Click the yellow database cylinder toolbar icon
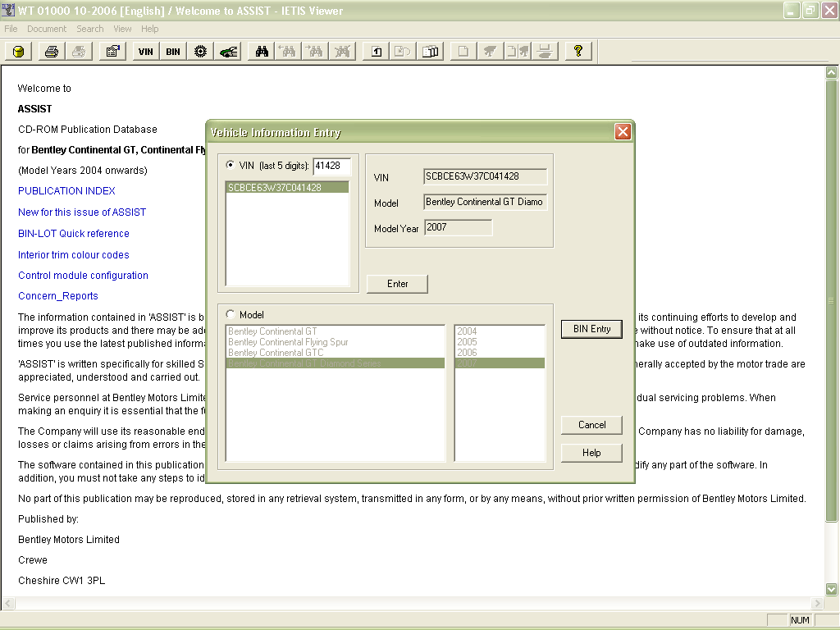Image resolution: width=840 pixels, height=630 pixels. [x=18, y=52]
